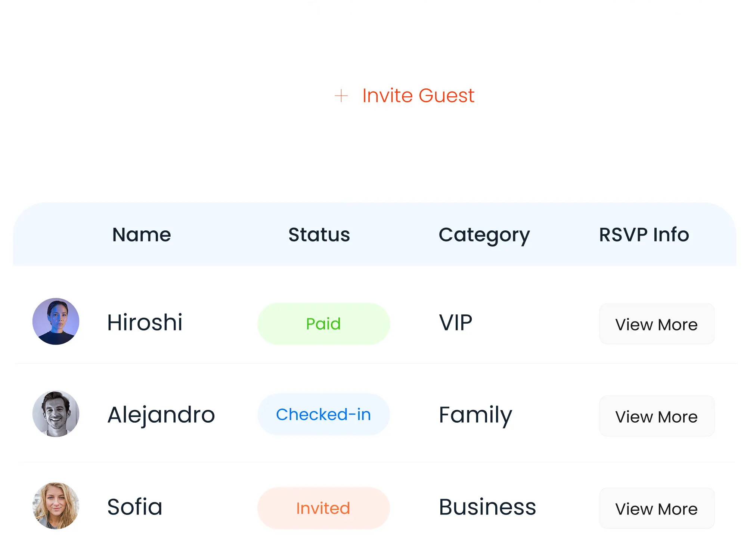Click the Business category in Sofia's row
Image resolution: width=753 pixels, height=560 pixels.
[x=487, y=507]
